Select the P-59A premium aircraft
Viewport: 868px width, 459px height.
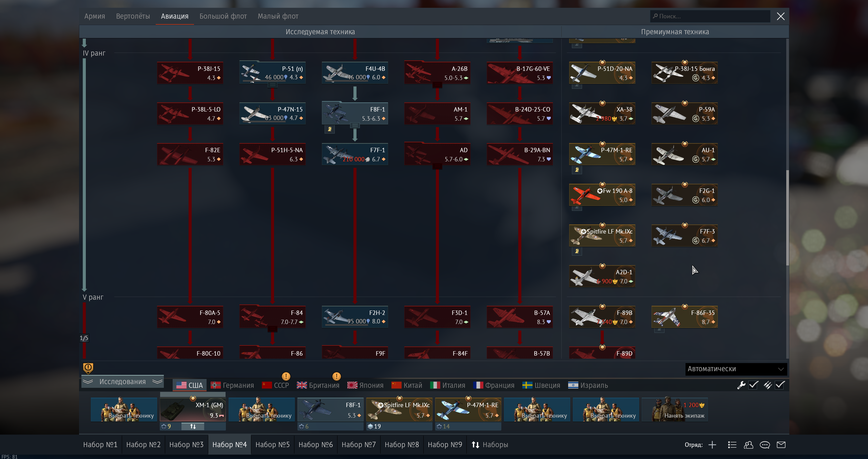pyautogui.click(x=684, y=114)
